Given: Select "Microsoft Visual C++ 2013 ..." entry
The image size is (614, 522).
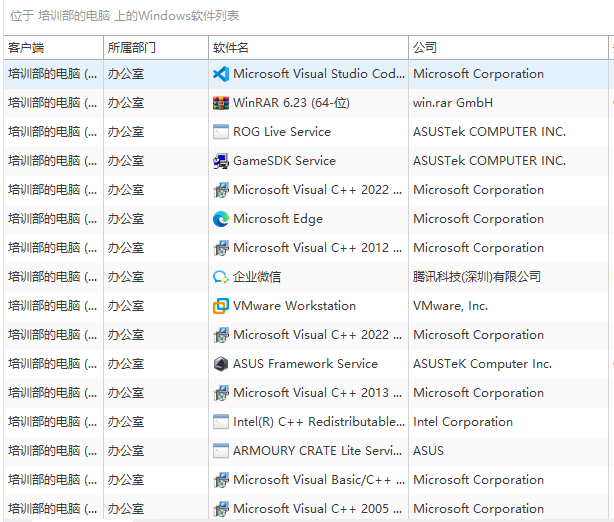Looking at the screenshot, I should [318, 392].
